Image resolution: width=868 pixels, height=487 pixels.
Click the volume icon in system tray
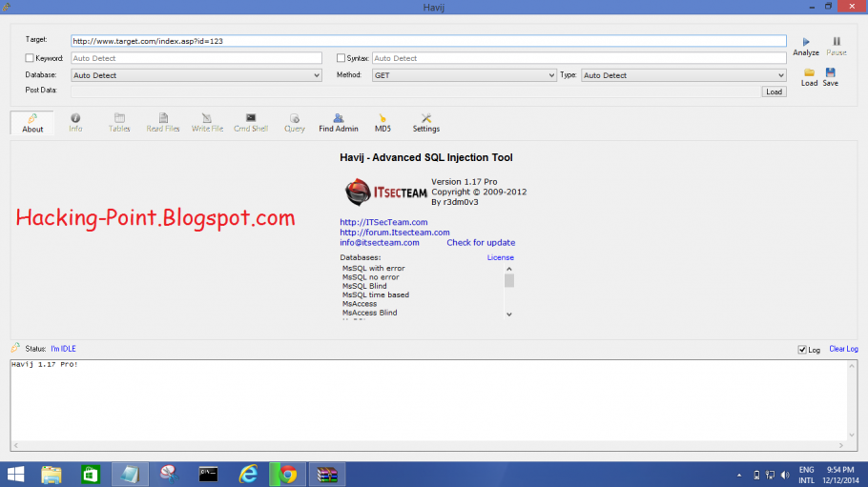[x=785, y=475]
